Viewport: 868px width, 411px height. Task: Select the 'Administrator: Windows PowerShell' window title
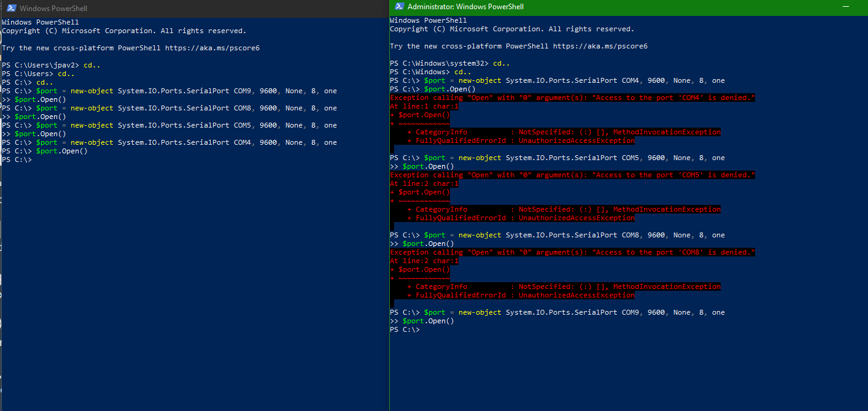(465, 7)
